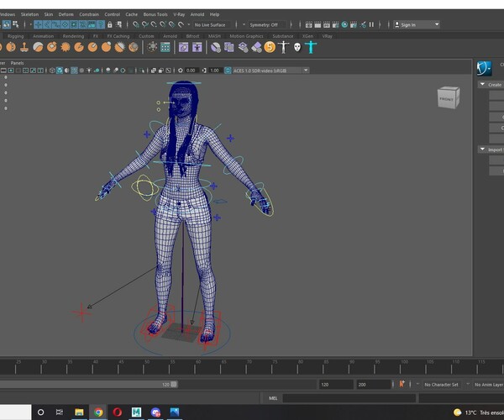
Task: Open the Constrain menu
Action: click(89, 14)
